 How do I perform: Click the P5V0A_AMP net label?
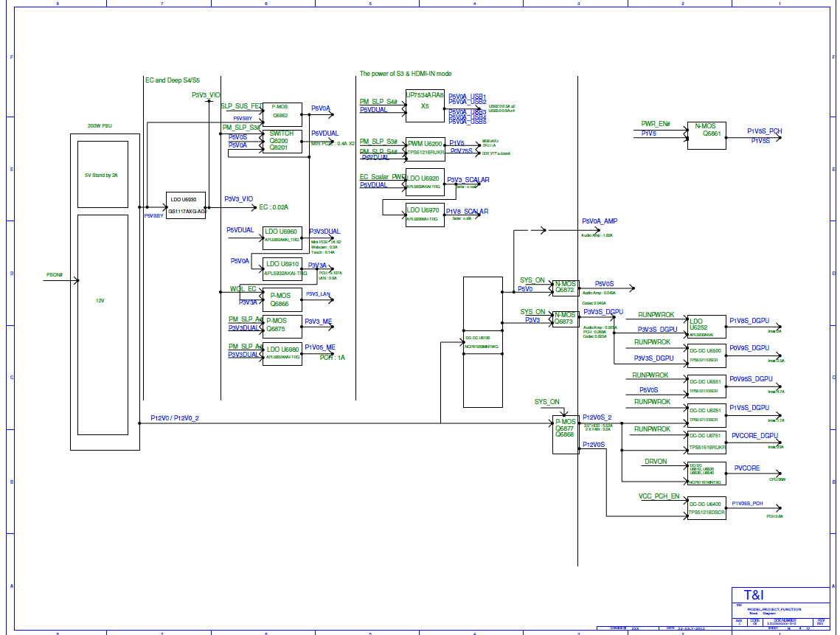600,221
